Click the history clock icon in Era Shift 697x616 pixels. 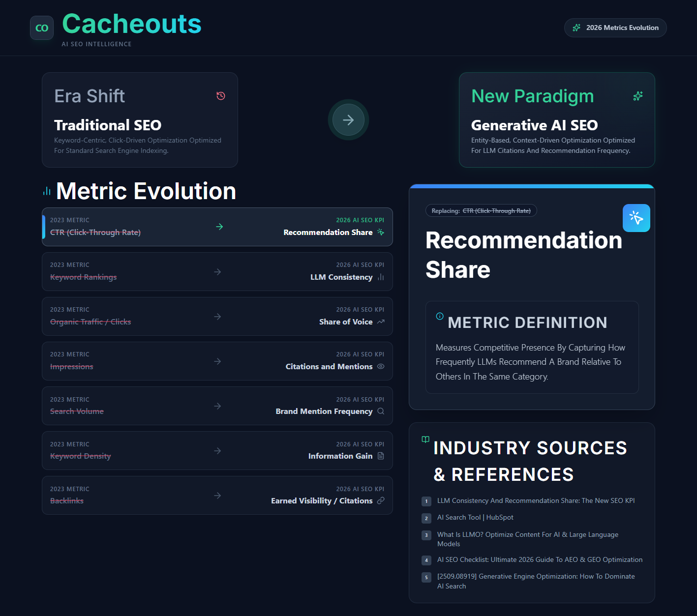pos(221,96)
